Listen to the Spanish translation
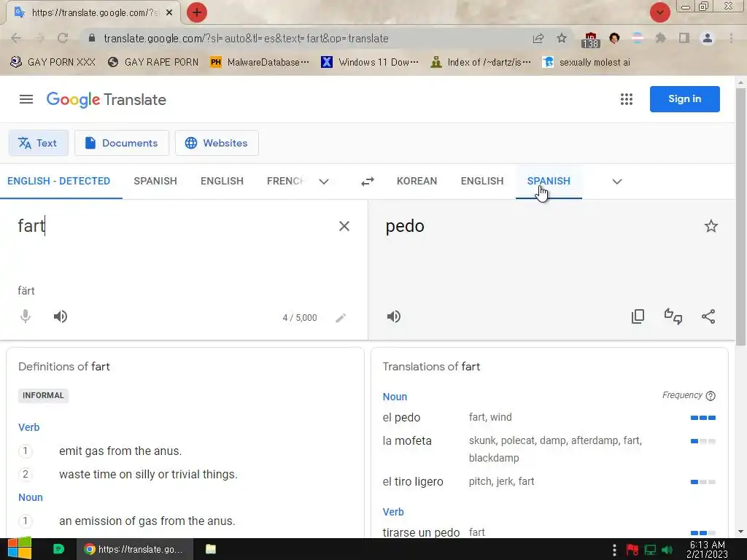This screenshot has width=747, height=560. (393, 316)
